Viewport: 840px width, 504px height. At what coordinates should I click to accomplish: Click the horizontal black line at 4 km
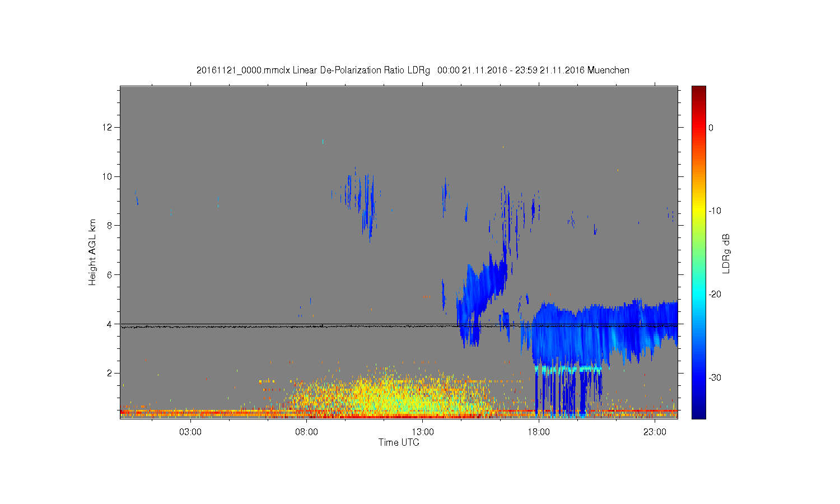tap(399, 324)
